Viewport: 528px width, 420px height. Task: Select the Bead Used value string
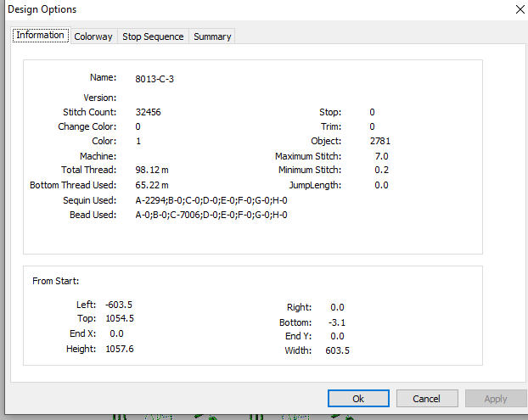coord(211,215)
